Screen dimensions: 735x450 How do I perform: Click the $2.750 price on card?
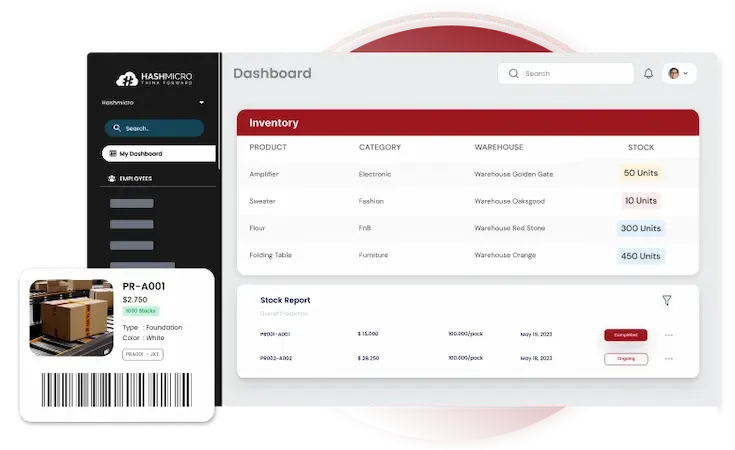pos(135,300)
